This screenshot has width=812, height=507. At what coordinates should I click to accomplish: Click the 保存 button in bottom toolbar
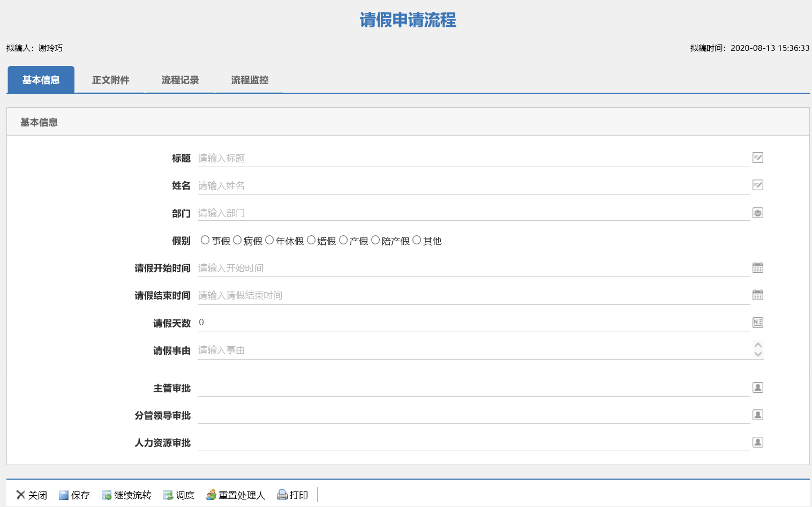pos(74,495)
